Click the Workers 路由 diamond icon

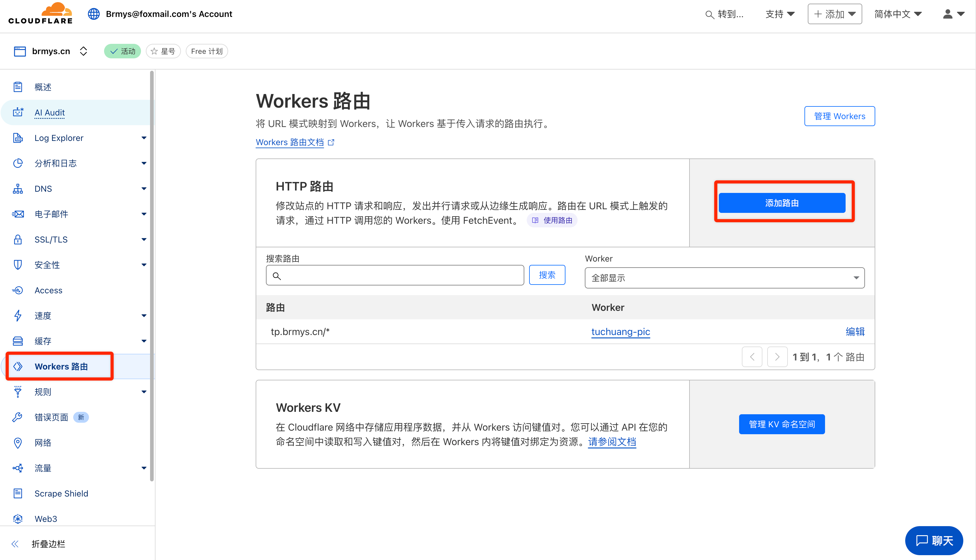pyautogui.click(x=18, y=366)
